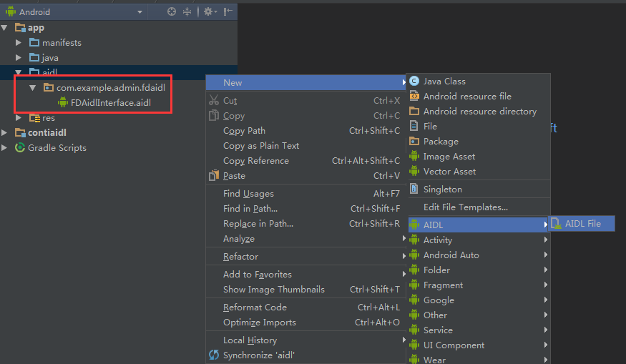This screenshot has width=626, height=364.
Task: Choose Copy from the context menu
Action: coord(305,116)
